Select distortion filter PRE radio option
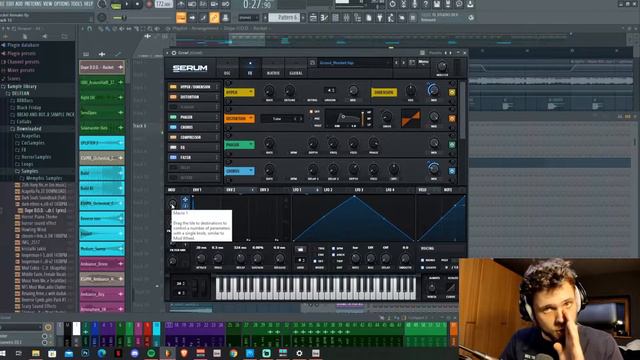The width and height of the screenshot is (640, 360). pyautogui.click(x=311, y=119)
